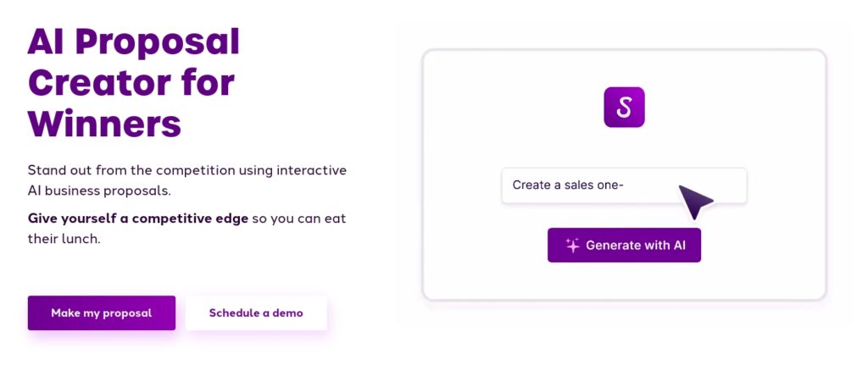Open the Schedule a demo link
The width and height of the screenshot is (868, 376).
point(256,313)
